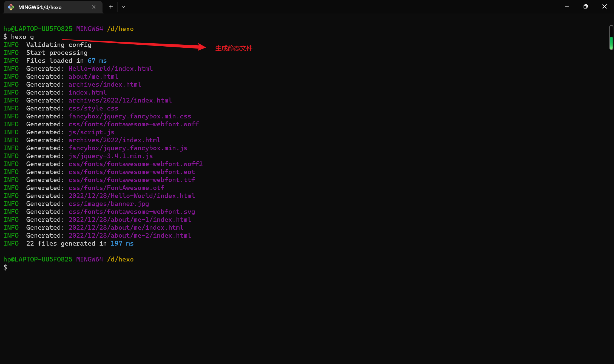Click 'archives/index.html' path
The width and height of the screenshot is (614, 364).
[x=105, y=85]
